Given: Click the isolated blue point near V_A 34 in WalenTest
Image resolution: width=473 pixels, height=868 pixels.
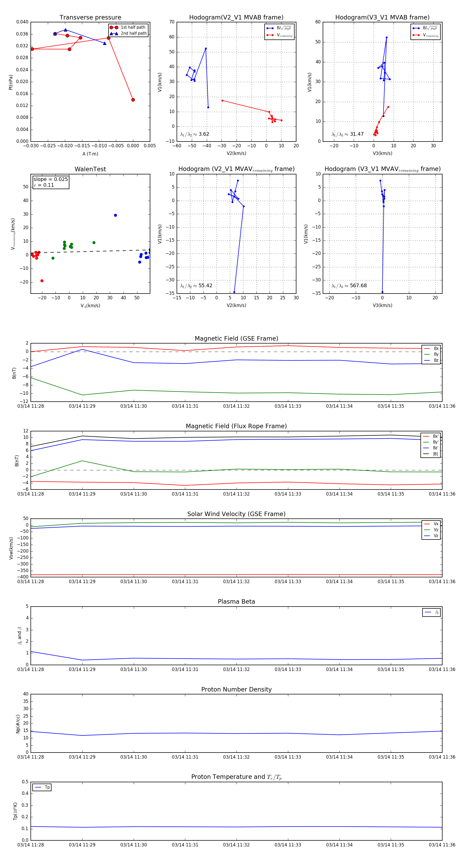Looking at the screenshot, I should (115, 215).
